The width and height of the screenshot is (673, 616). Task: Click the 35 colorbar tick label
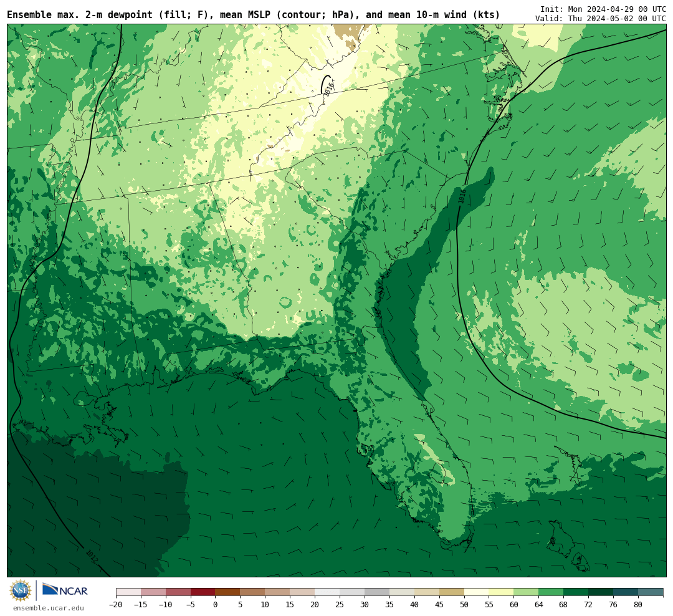point(389,605)
